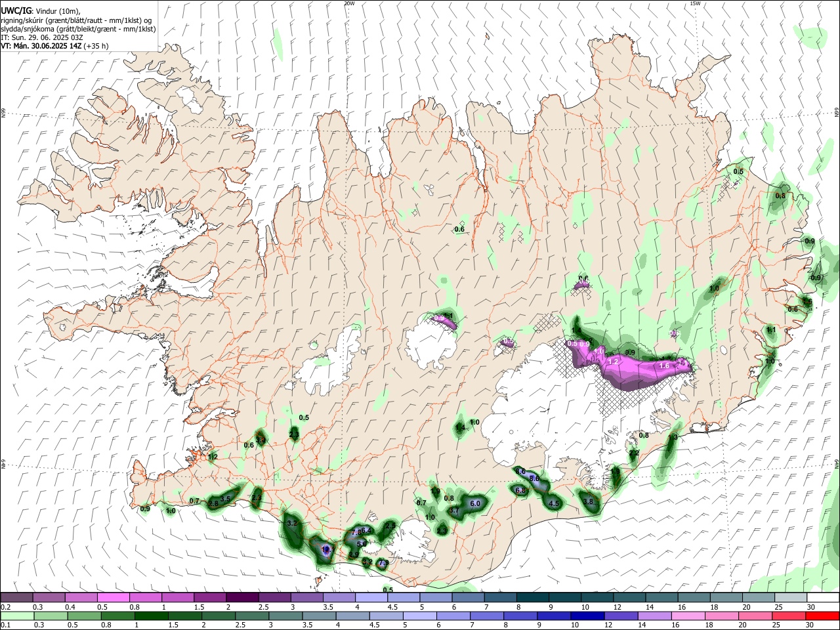Click the '6.4' precipitation value on the map
Image resolution: width=840 pixels, height=630 pixels.
coord(367,530)
